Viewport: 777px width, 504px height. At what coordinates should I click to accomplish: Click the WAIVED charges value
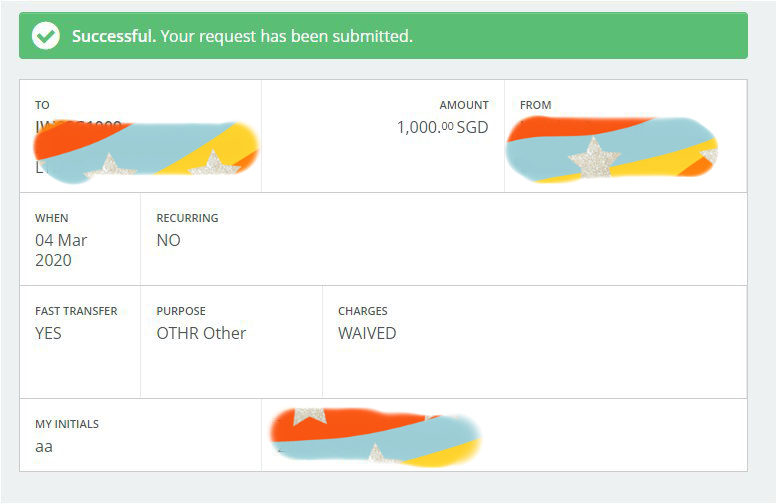point(367,333)
